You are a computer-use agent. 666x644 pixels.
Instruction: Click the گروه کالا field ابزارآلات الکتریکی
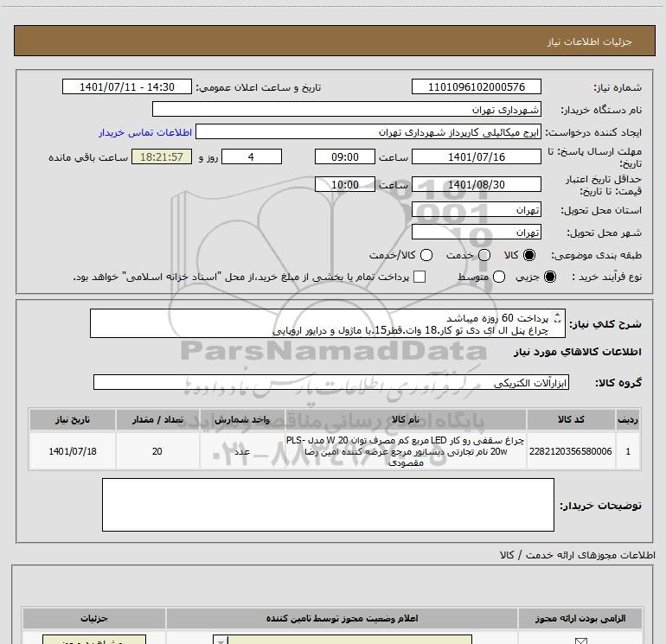point(331,382)
